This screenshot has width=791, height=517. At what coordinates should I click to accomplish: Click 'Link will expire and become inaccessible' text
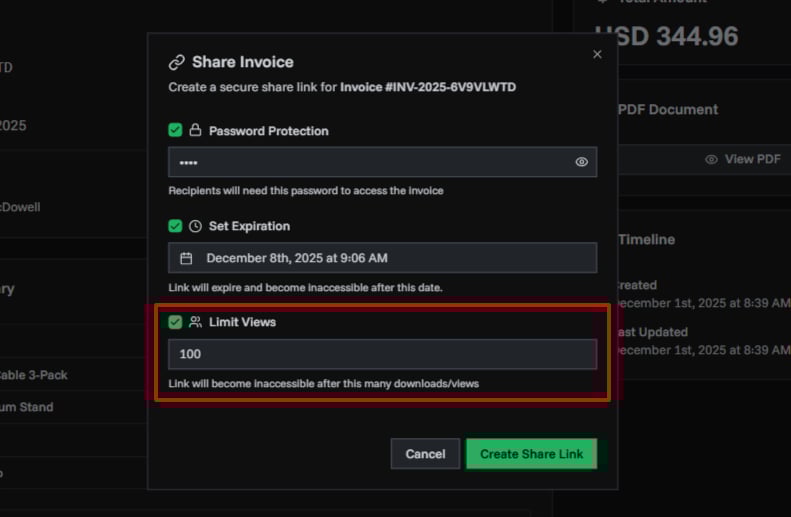pos(305,288)
